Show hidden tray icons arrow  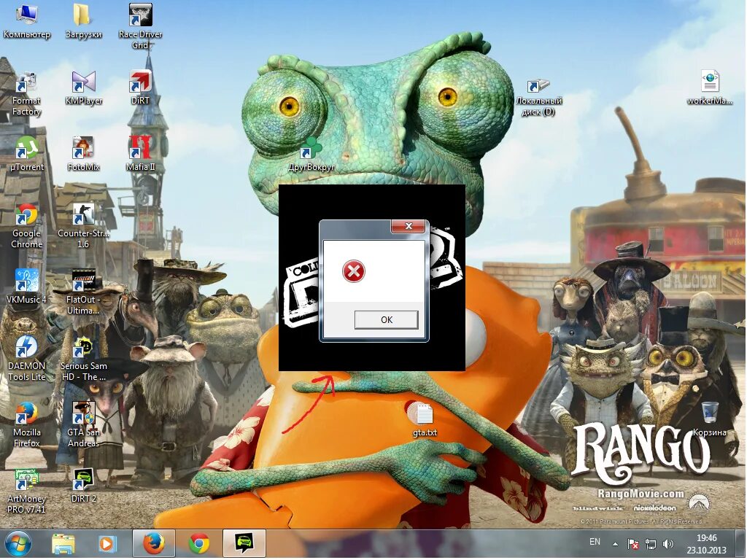615,544
